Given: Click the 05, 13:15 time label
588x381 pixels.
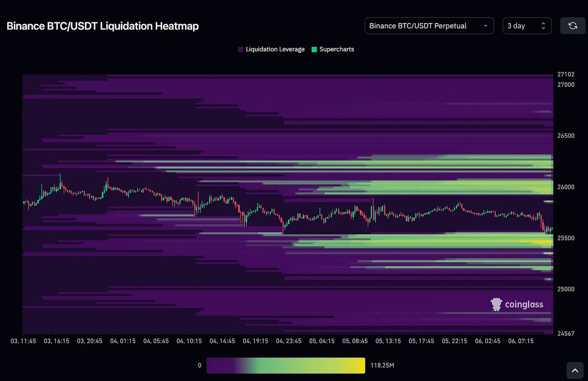Looking at the screenshot, I should (x=389, y=341).
